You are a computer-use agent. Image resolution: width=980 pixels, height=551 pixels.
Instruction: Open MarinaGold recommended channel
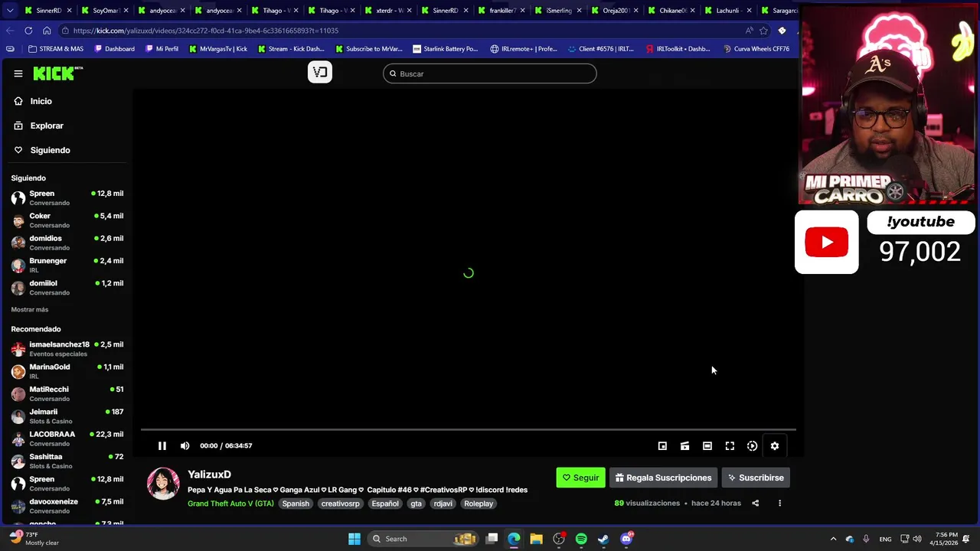67,371
